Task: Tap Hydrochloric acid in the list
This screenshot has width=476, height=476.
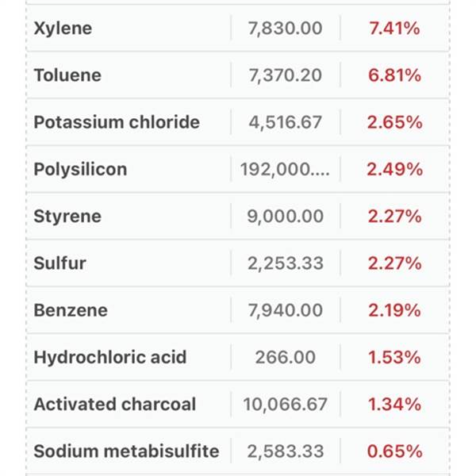Action: [x=110, y=357]
